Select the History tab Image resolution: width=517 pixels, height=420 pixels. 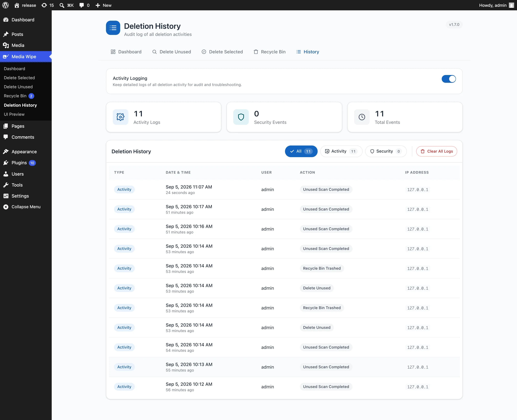pos(308,52)
